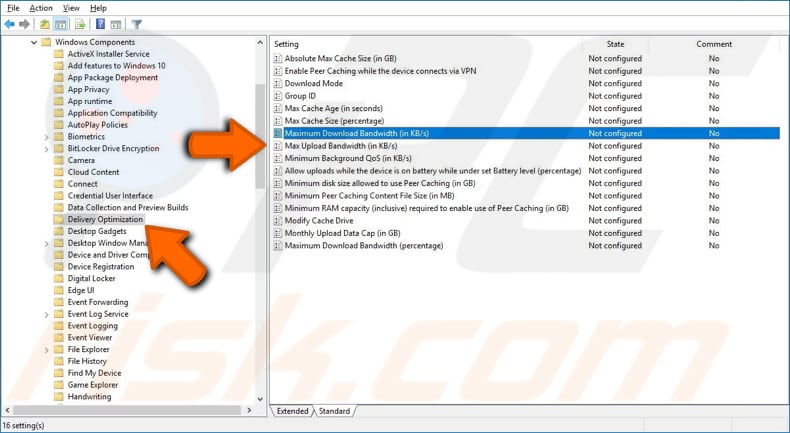The height and width of the screenshot is (433, 790).
Task: Select Add features to Windows 10
Action: coord(116,66)
